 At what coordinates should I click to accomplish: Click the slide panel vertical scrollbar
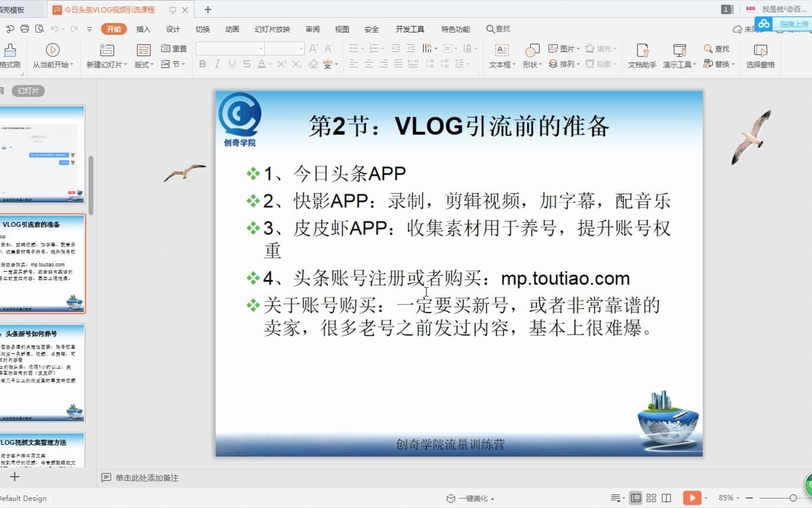[91, 185]
